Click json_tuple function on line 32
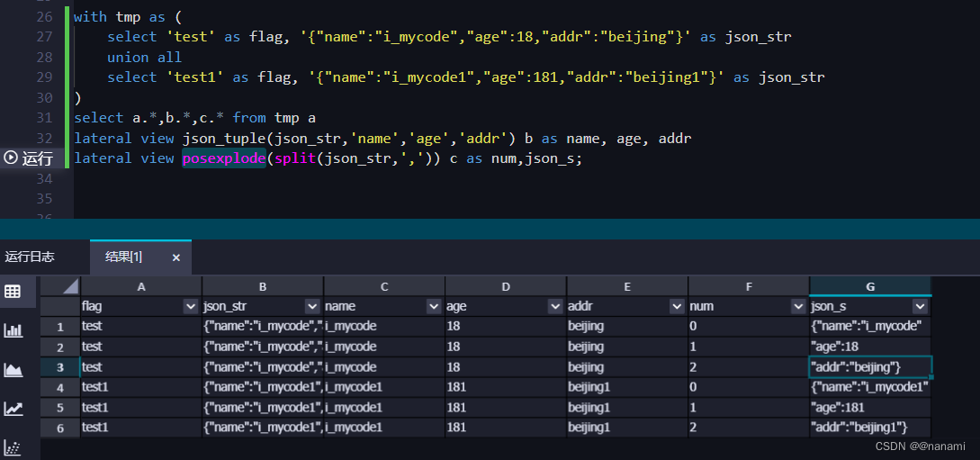980x460 pixels. pyautogui.click(x=224, y=138)
